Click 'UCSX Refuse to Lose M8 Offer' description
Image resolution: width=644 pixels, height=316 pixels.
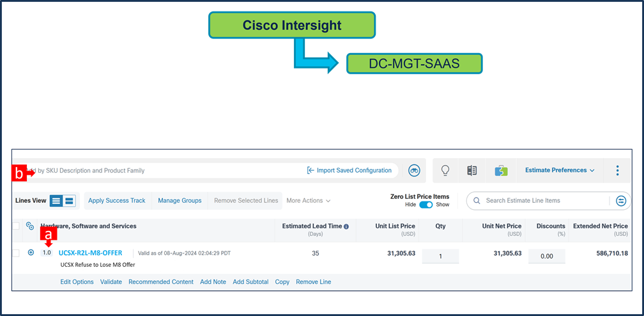coord(98,265)
